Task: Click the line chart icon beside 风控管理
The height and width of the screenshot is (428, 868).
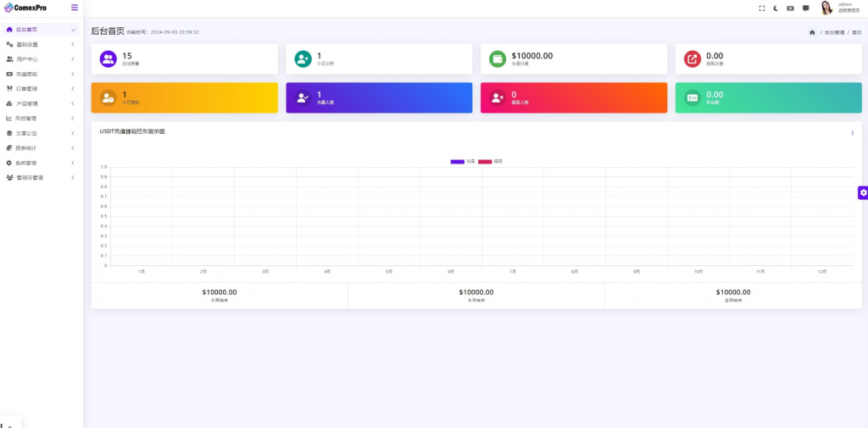Action: [x=9, y=118]
